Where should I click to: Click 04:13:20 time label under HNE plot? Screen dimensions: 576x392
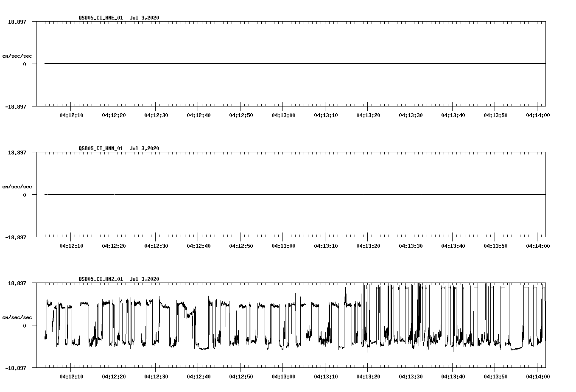click(368, 115)
